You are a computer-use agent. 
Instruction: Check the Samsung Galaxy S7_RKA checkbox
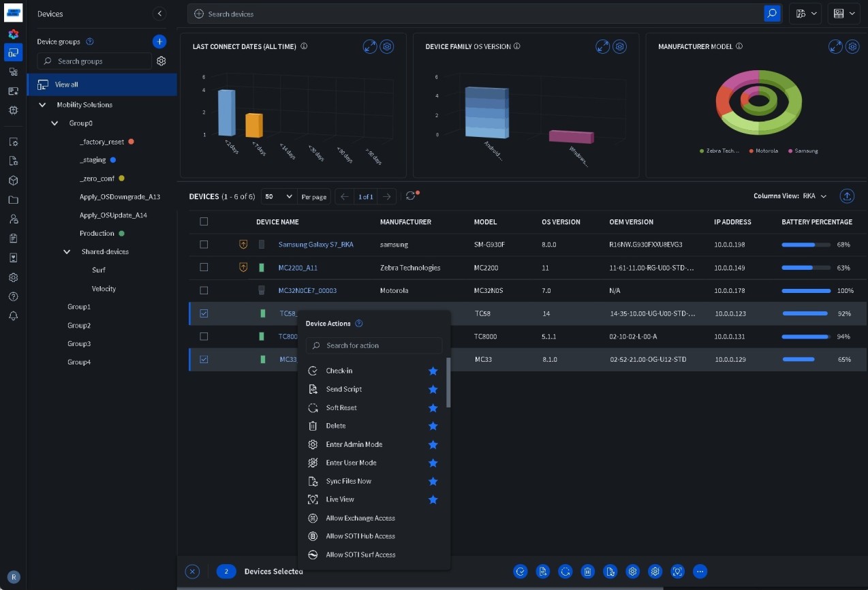click(x=204, y=245)
